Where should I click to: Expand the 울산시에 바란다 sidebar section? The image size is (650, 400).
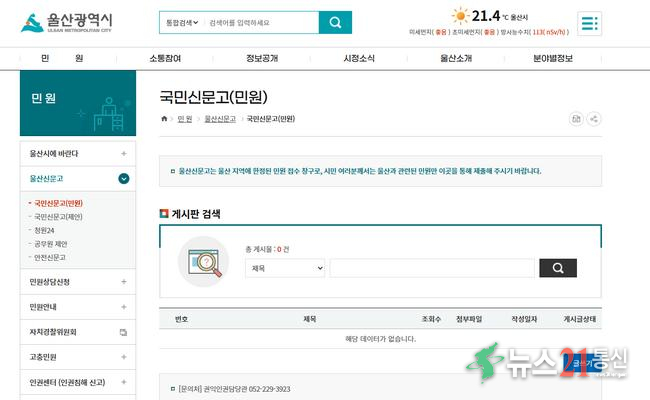[123, 153]
